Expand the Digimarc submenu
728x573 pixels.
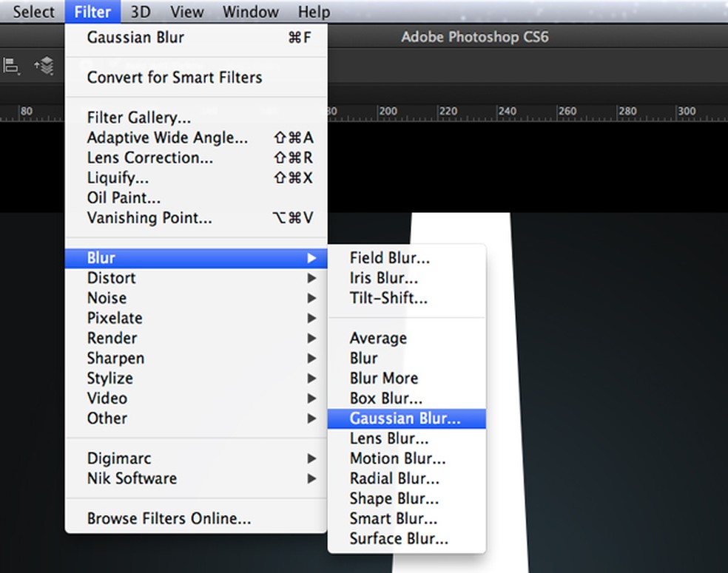pyautogui.click(x=196, y=458)
